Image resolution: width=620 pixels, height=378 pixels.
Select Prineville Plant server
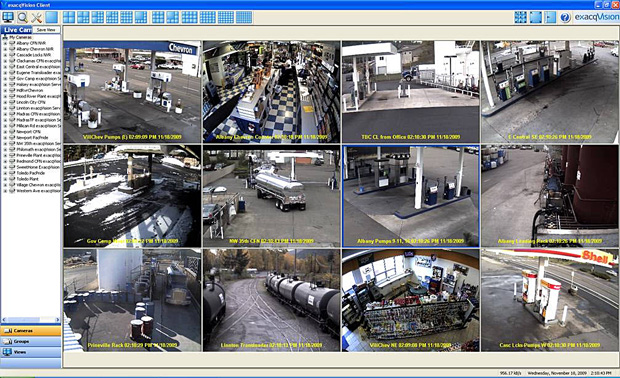38,155
